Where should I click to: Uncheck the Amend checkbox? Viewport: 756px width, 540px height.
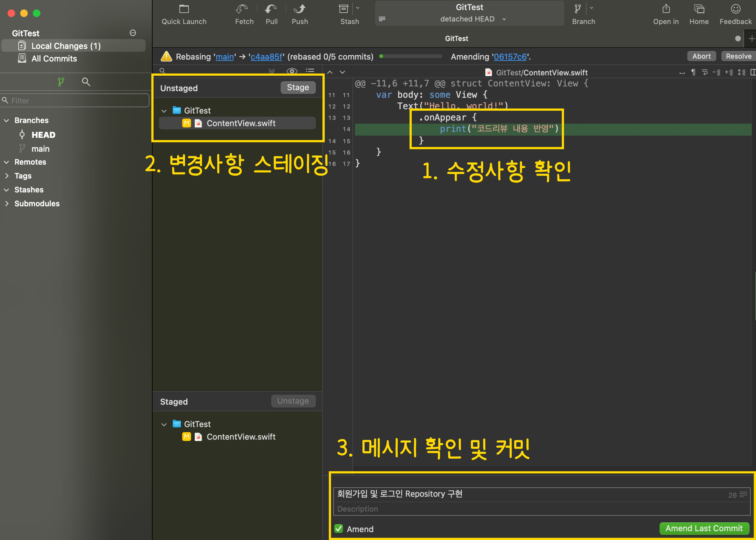(x=339, y=529)
